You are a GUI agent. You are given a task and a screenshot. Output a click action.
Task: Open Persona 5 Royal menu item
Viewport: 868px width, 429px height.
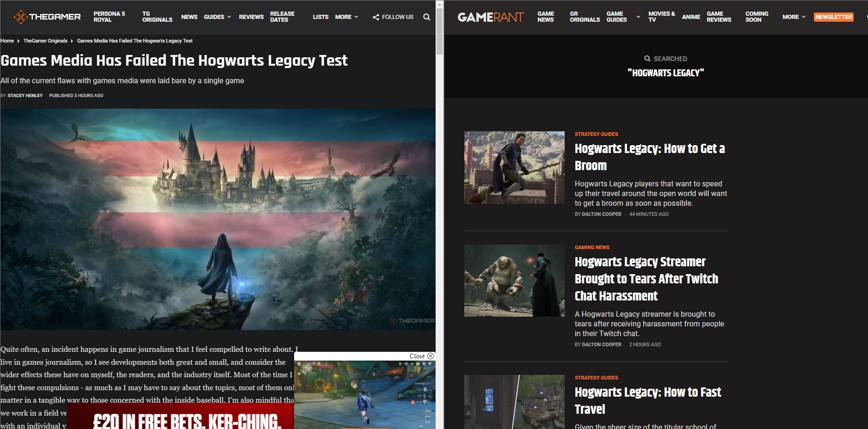click(109, 17)
